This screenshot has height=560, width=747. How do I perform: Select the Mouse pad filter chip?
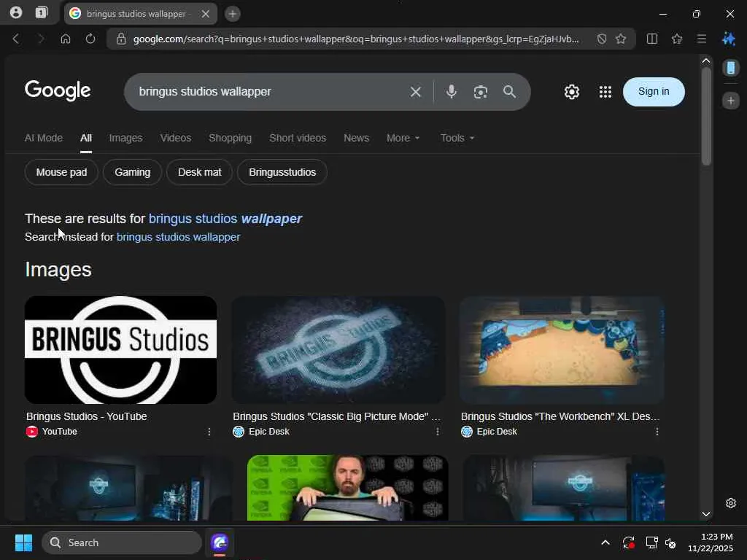click(61, 172)
